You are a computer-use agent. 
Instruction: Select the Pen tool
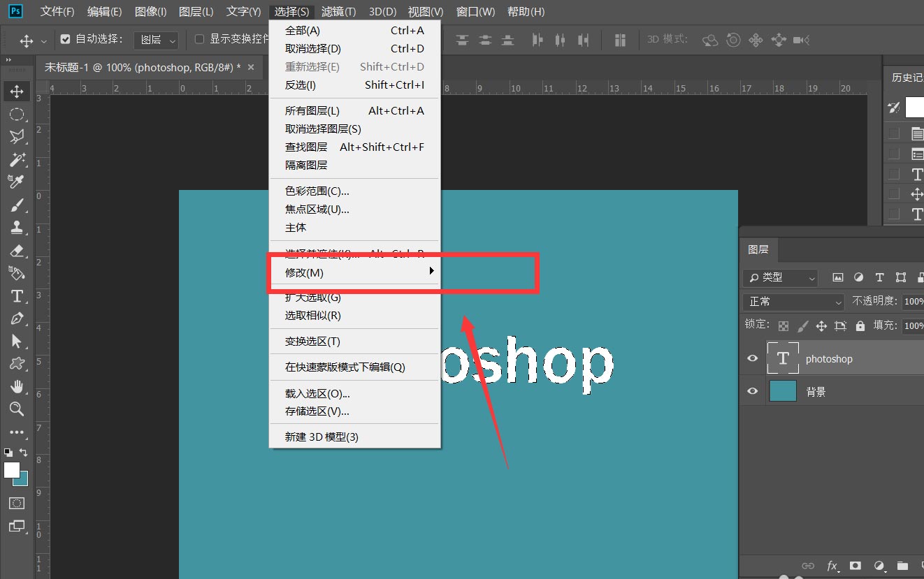tap(17, 318)
